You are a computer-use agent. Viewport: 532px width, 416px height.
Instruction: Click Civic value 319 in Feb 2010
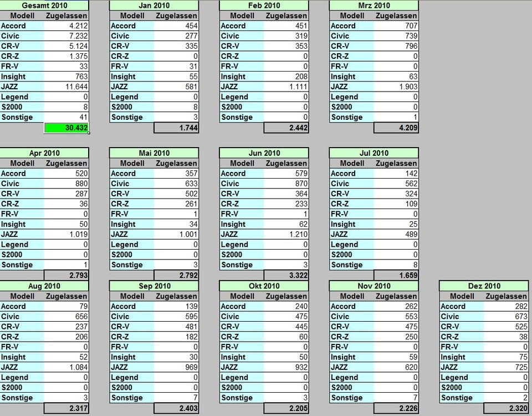[286, 36]
